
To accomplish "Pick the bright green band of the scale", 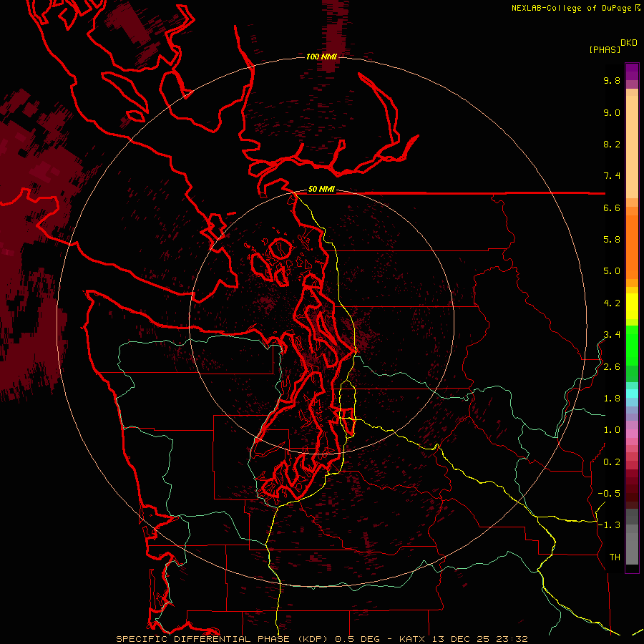I will pos(632,345).
